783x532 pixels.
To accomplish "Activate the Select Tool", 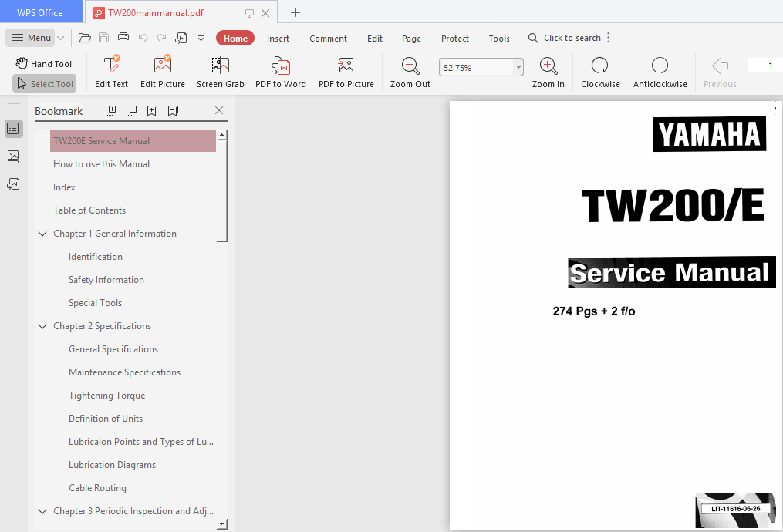I will 45,84.
